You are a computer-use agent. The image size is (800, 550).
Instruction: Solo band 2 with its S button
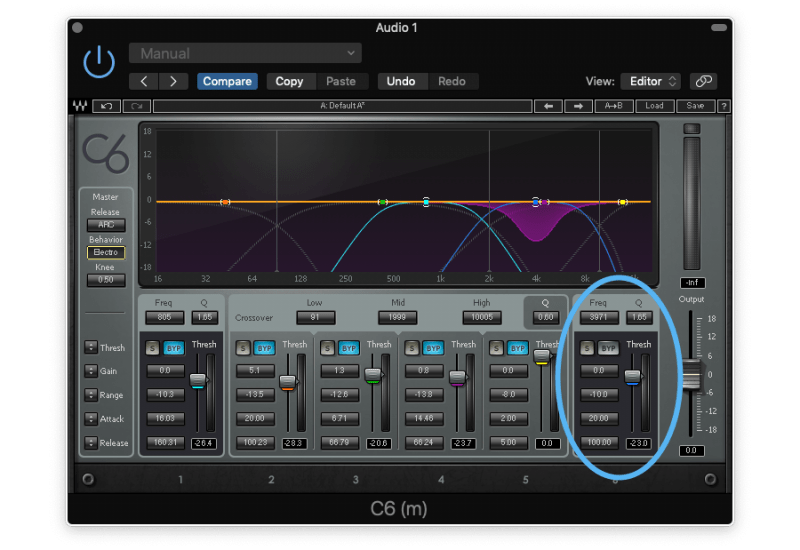(x=243, y=348)
